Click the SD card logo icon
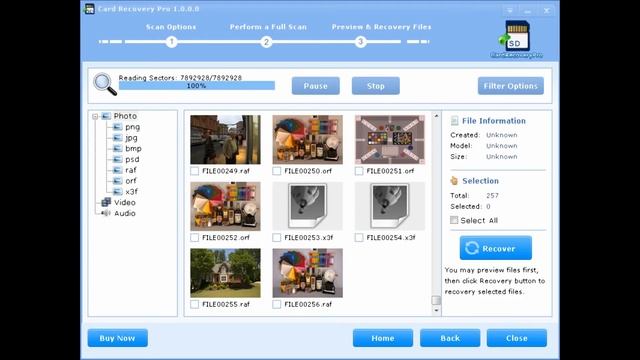The height and width of the screenshot is (360, 640). [x=516, y=36]
